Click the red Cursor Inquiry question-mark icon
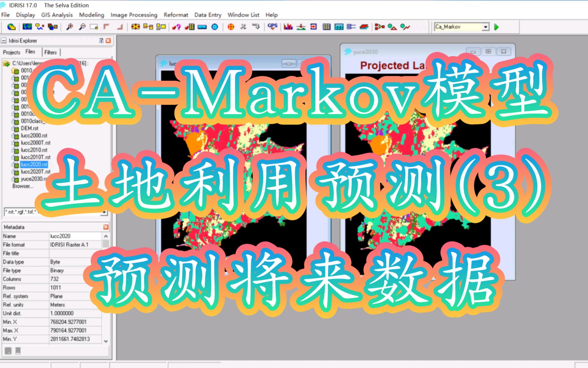 (176, 27)
